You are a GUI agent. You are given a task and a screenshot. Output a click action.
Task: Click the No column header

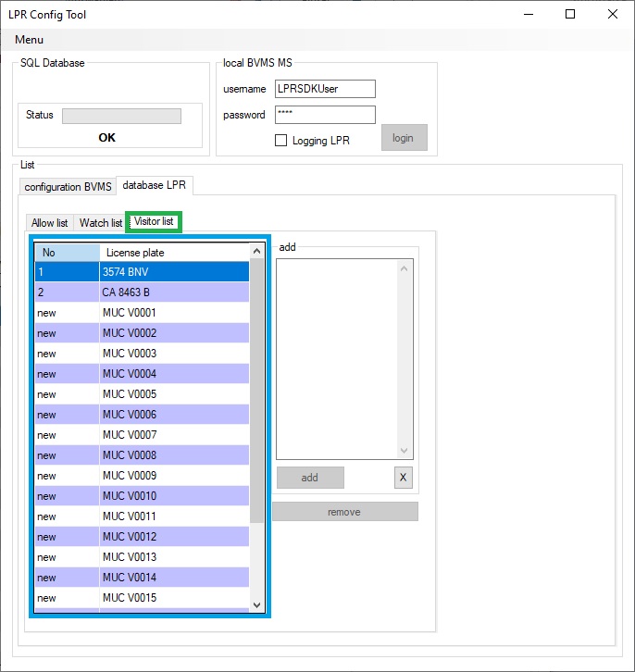pos(67,253)
